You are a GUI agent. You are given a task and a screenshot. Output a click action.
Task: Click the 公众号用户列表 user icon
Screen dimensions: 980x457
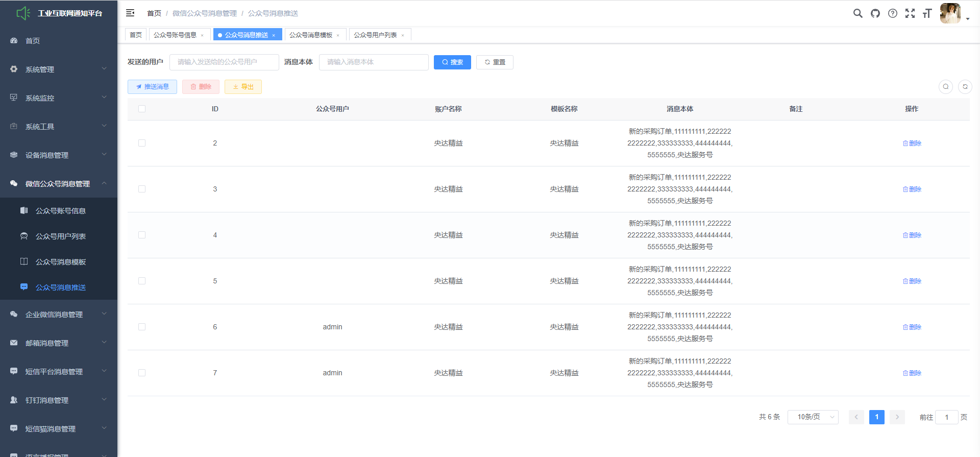(24, 236)
